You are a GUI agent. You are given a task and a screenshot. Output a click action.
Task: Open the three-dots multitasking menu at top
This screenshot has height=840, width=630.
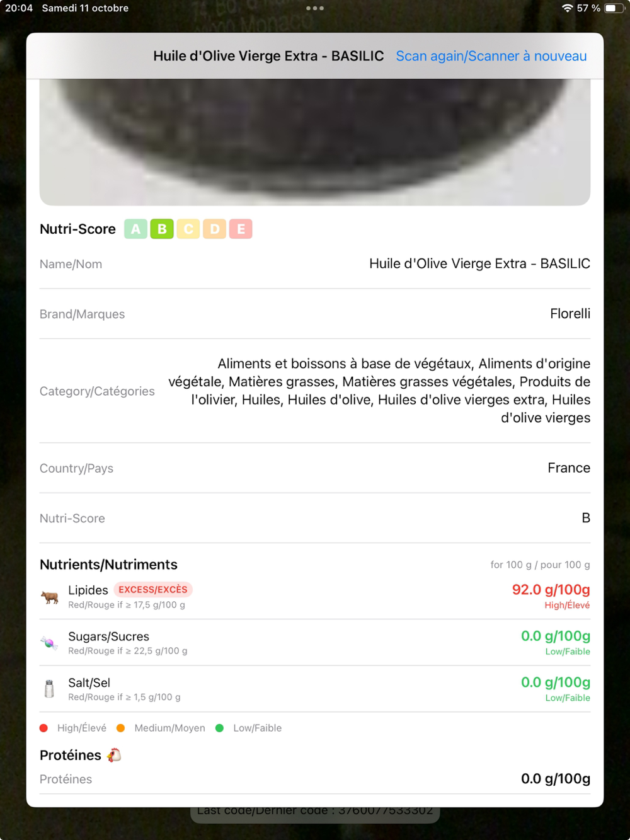[x=315, y=8]
